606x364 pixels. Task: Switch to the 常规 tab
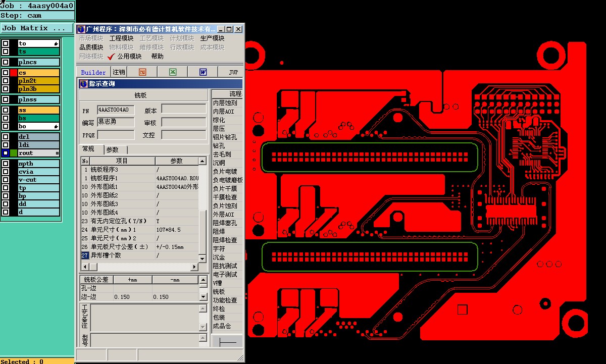tap(88, 149)
